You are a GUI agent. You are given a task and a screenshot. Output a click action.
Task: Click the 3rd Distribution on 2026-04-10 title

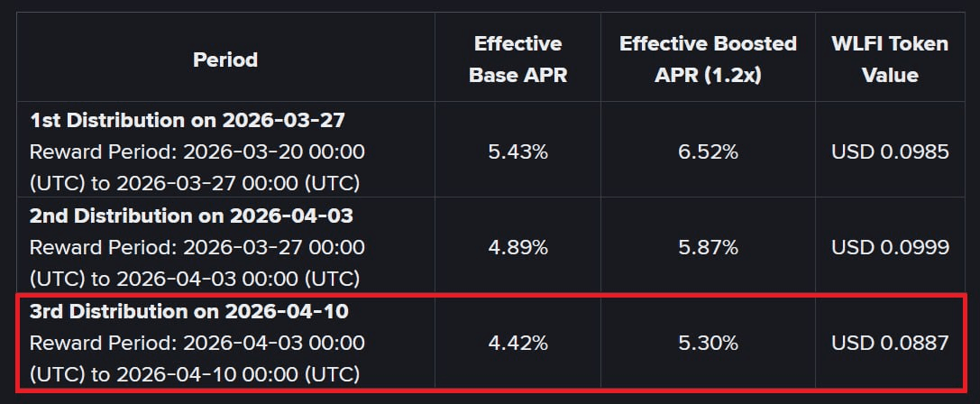(x=189, y=311)
